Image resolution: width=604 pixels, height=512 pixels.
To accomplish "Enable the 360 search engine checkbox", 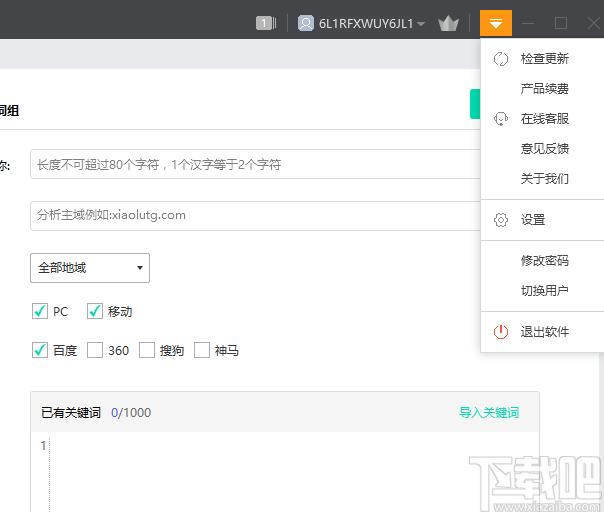I will (95, 350).
